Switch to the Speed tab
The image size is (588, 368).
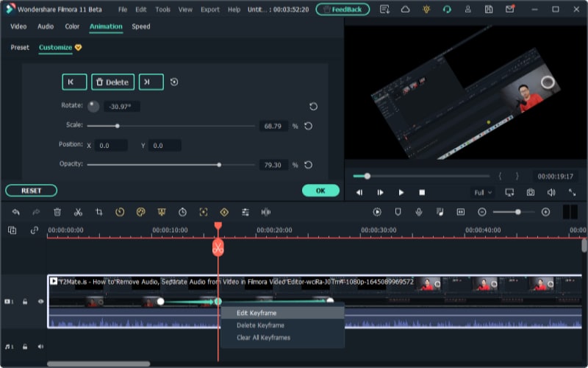(141, 26)
